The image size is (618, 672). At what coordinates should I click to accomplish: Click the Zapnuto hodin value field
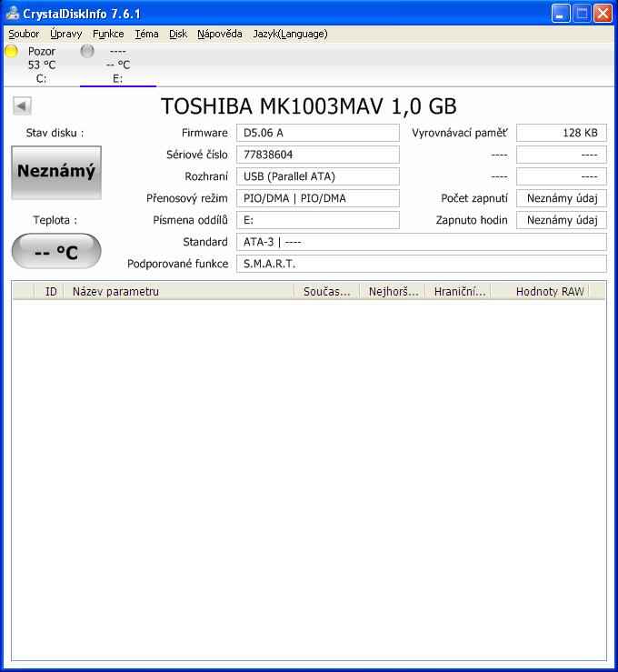(x=562, y=220)
